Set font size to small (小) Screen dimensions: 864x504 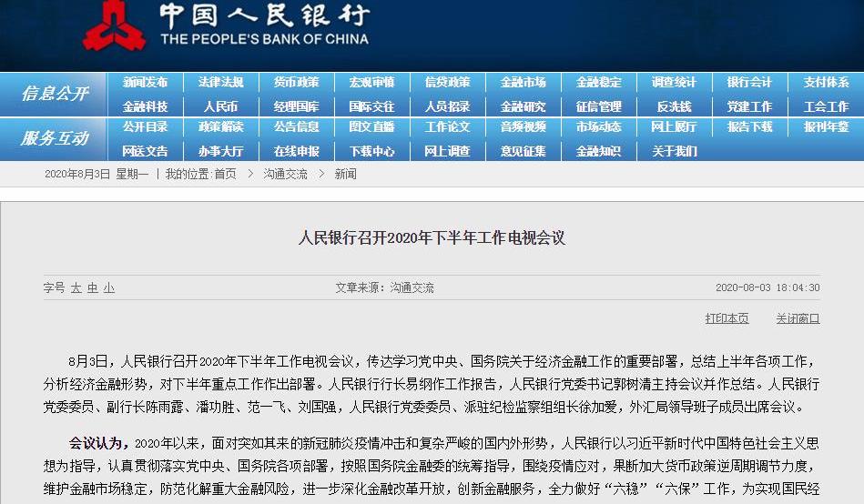(x=109, y=287)
